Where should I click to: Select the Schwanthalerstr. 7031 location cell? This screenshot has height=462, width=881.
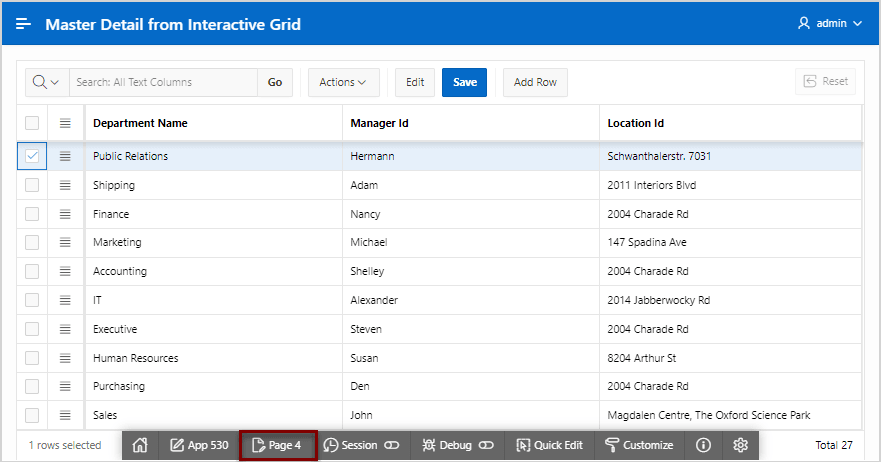pyautogui.click(x=730, y=156)
